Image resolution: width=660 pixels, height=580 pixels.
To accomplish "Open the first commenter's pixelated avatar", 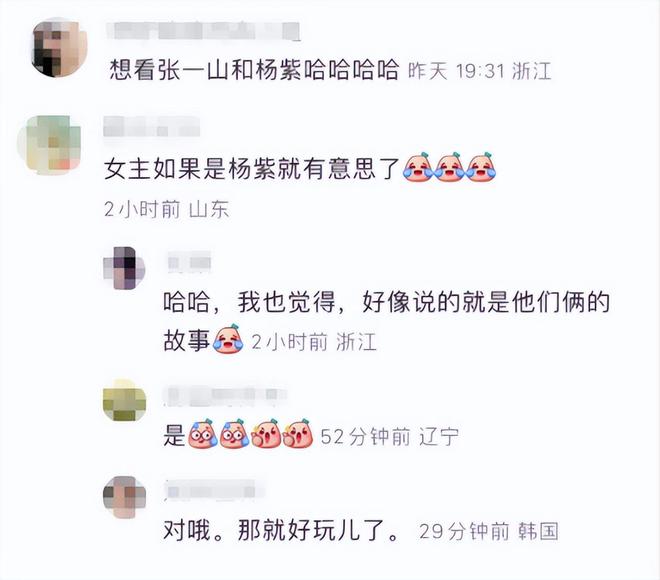I will pos(60,47).
